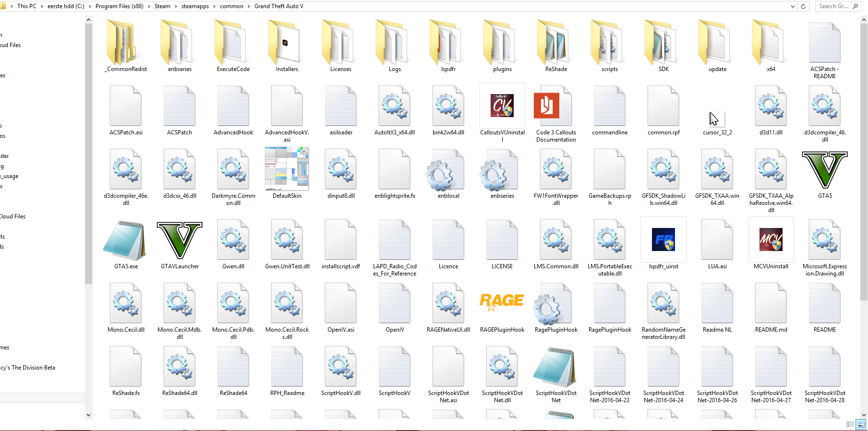Open address bar history dropdown
This screenshot has width=868, height=431.
coord(793,6)
